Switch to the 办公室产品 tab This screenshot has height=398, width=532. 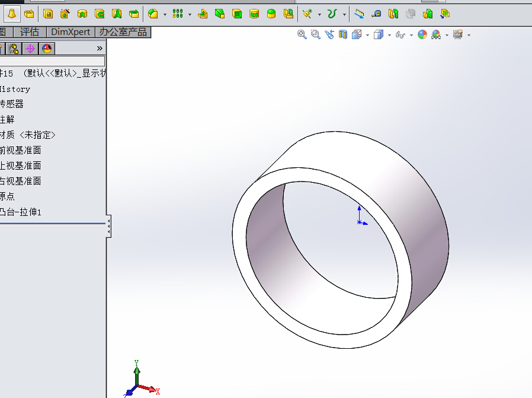point(123,32)
